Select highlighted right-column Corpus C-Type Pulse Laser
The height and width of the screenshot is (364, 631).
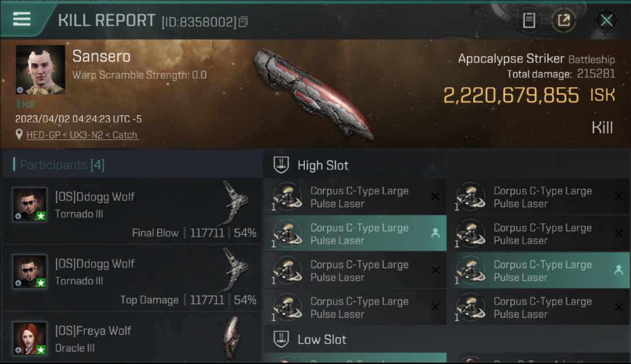pyautogui.click(x=539, y=270)
